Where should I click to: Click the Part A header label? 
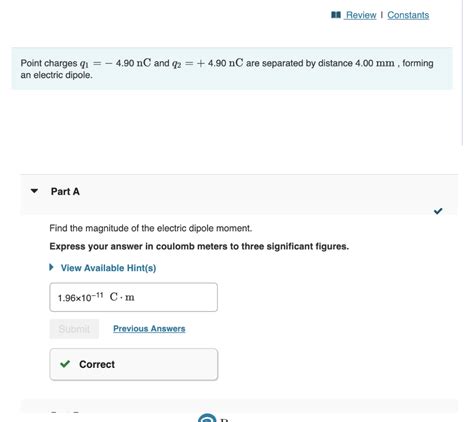point(65,191)
